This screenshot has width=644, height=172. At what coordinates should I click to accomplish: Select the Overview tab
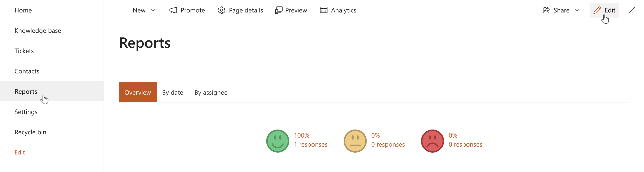pos(137,92)
